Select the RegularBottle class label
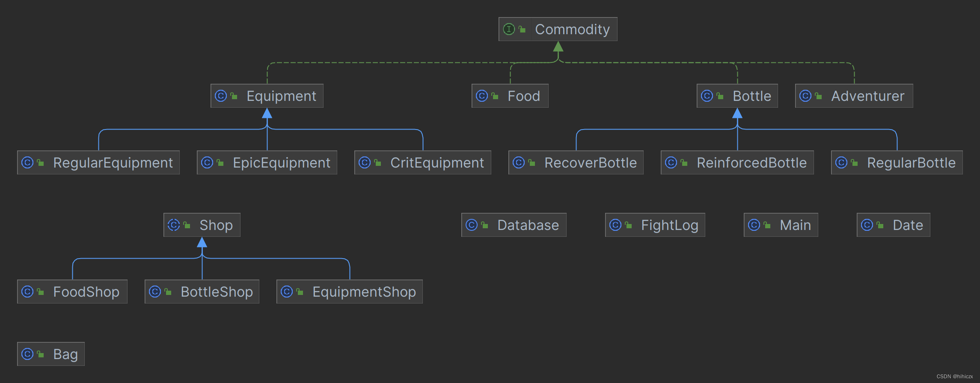The width and height of the screenshot is (980, 383). tap(912, 163)
